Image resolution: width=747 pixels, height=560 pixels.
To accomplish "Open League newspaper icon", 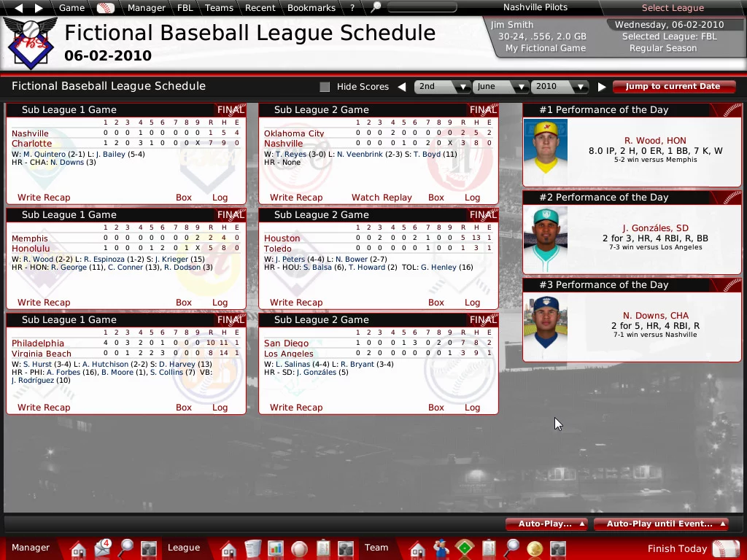I will click(253, 548).
